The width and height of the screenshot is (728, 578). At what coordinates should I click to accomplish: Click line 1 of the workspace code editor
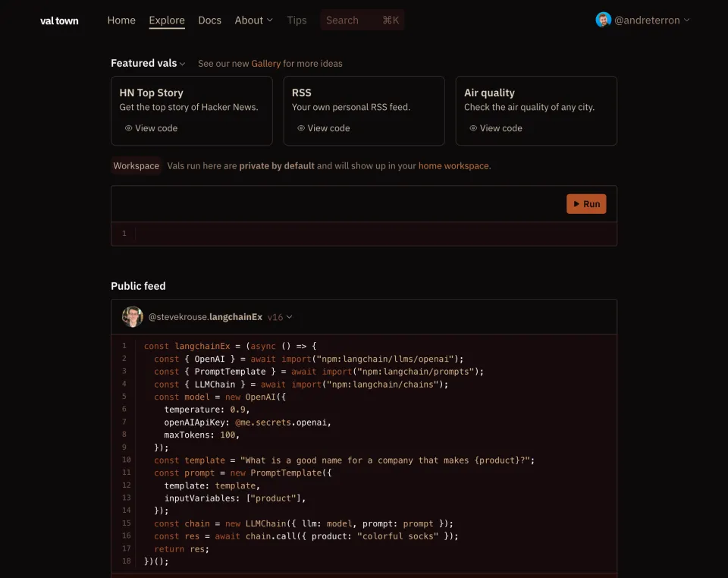227,234
